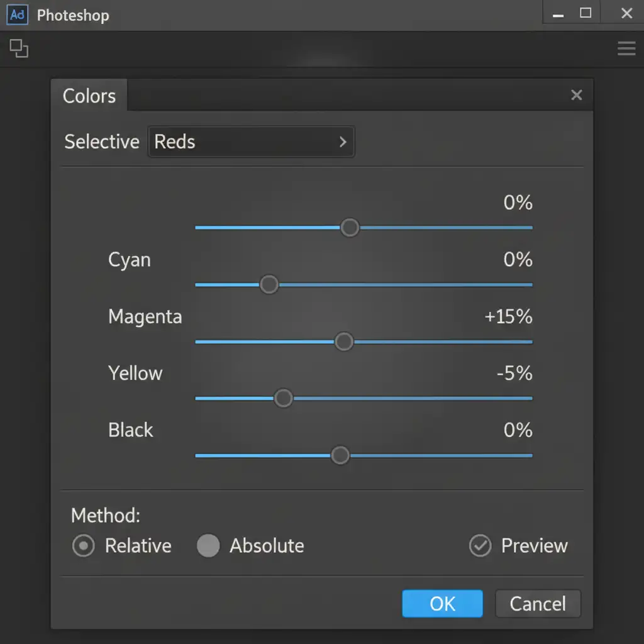Click the topmost unlabeled slider handle
644x644 pixels.
[x=350, y=227]
